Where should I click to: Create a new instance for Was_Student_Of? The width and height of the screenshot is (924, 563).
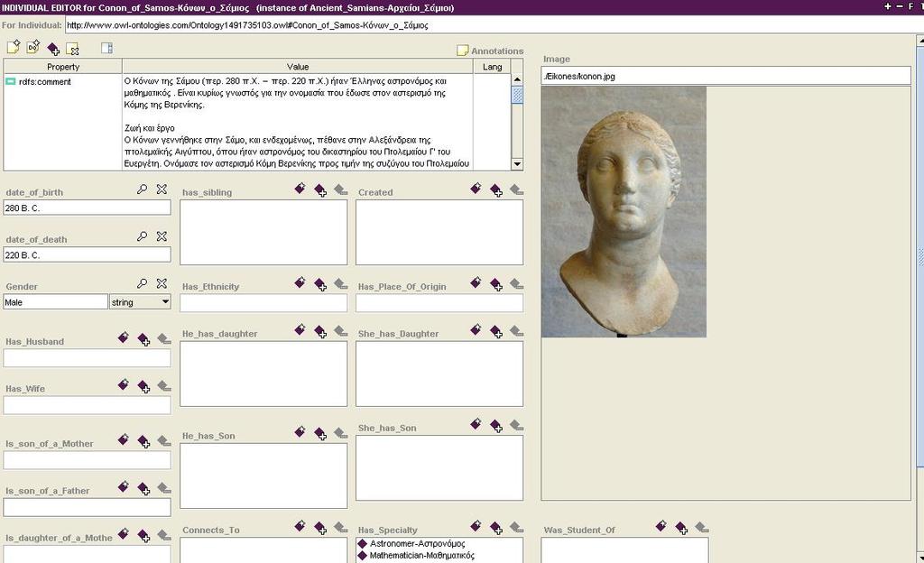pyautogui.click(x=661, y=526)
